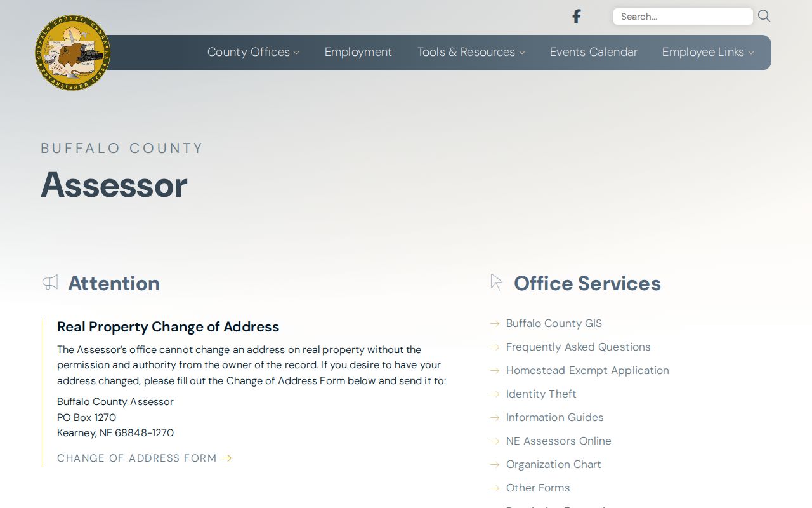Open Homestead Exempt Application link
The height and width of the screenshot is (508, 812).
click(x=587, y=370)
